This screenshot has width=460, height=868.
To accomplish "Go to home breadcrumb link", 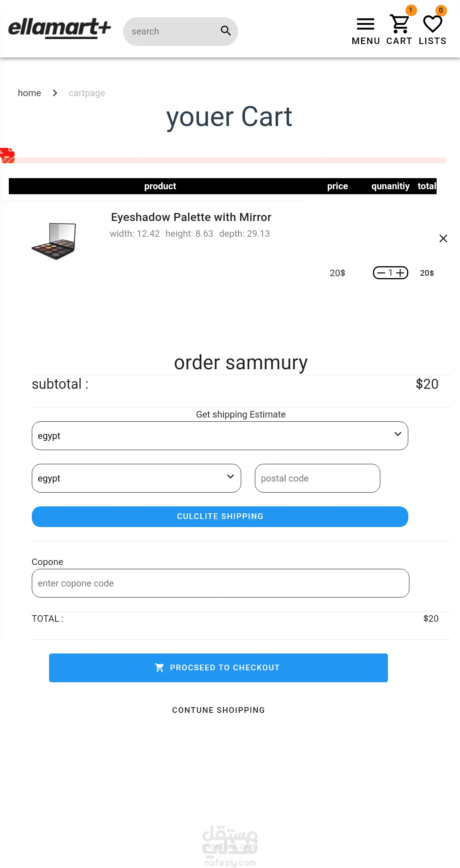I will (30, 93).
